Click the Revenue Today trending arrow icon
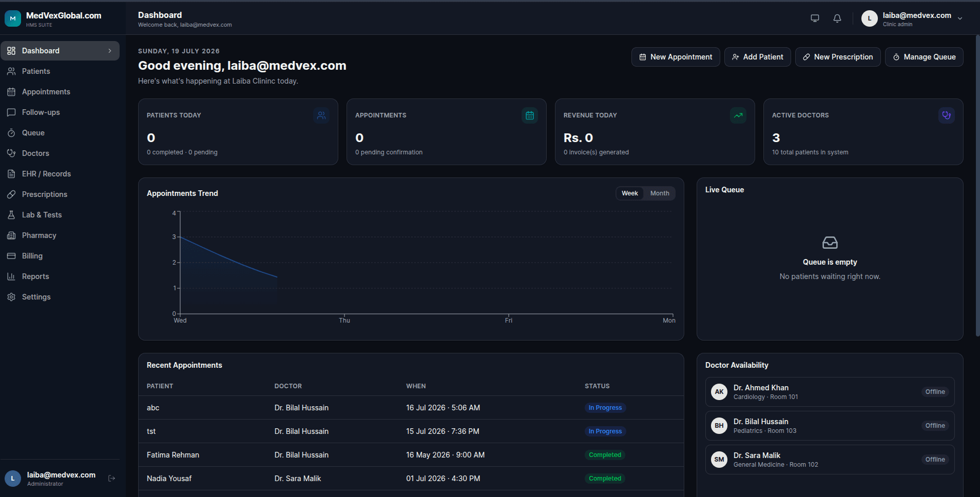This screenshot has height=497, width=980. tap(738, 115)
